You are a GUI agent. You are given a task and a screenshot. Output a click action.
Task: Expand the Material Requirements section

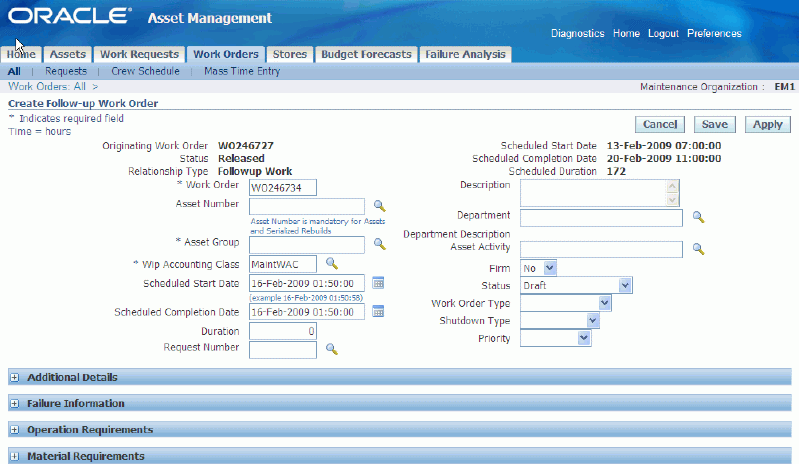point(14,456)
